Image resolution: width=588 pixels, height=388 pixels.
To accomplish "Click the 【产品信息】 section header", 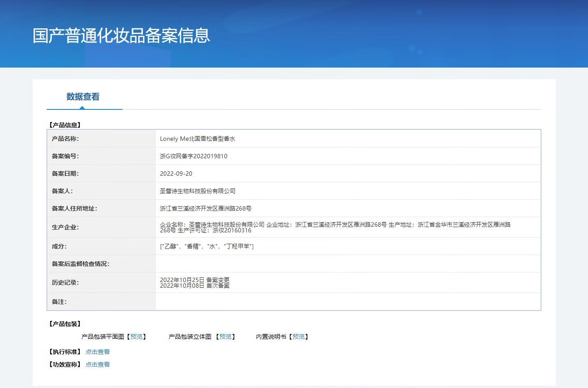I will [65, 125].
